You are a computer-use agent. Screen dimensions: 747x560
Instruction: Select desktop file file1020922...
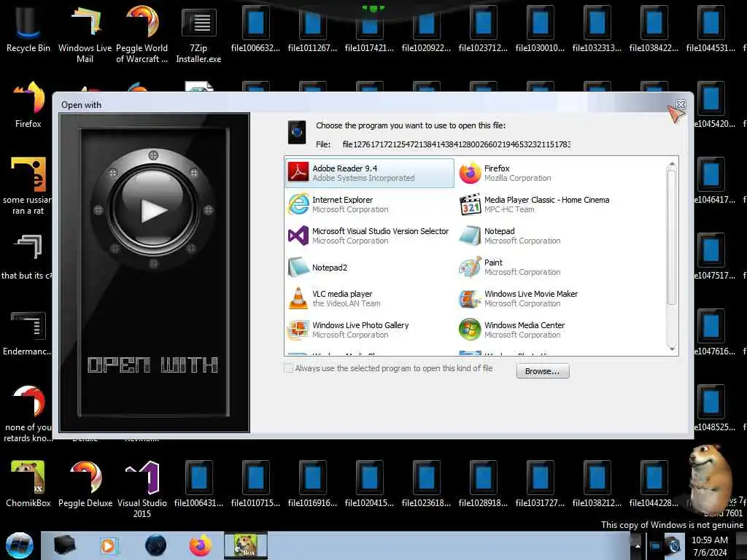426,28
